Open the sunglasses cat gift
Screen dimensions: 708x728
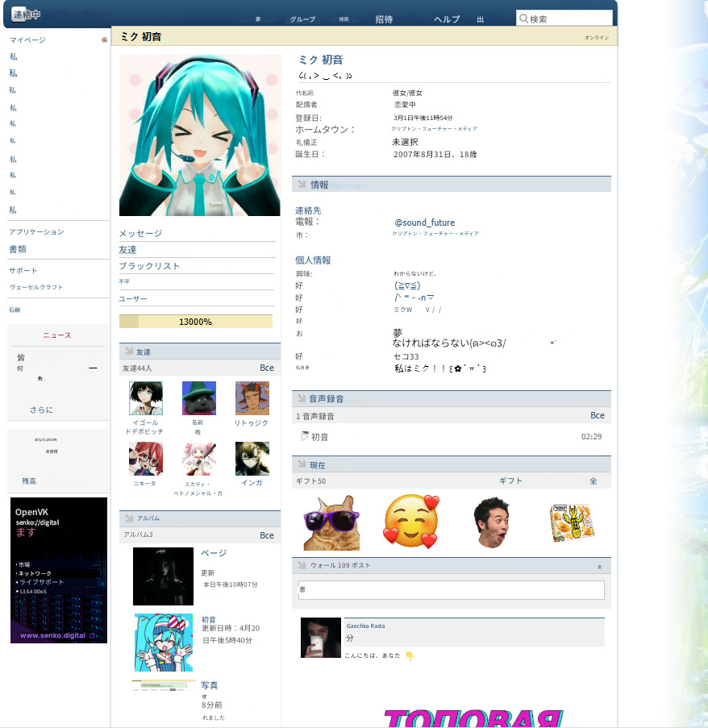(x=331, y=522)
